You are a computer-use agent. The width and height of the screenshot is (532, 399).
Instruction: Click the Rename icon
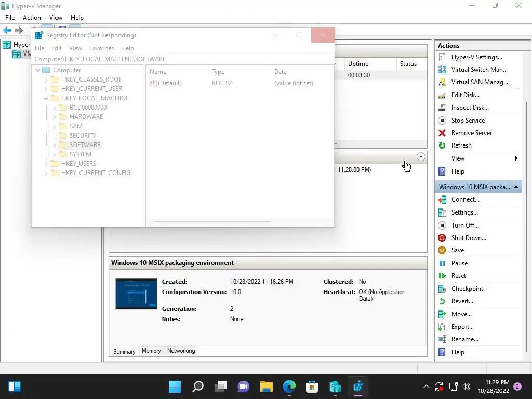coord(442,339)
